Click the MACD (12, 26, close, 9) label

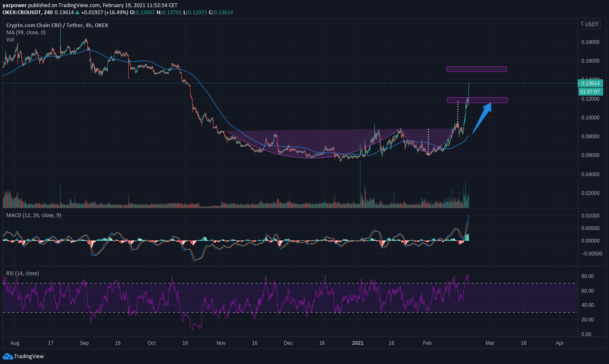click(x=33, y=215)
